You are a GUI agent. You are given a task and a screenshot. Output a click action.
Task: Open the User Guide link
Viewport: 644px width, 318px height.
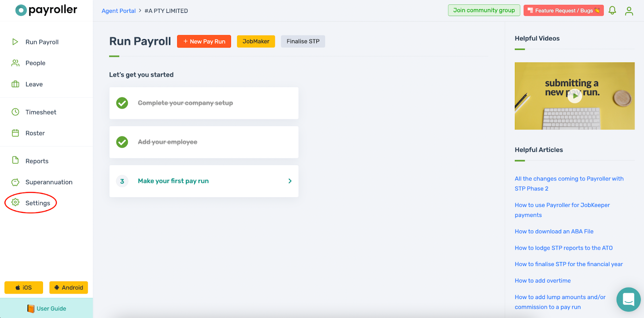pos(47,308)
